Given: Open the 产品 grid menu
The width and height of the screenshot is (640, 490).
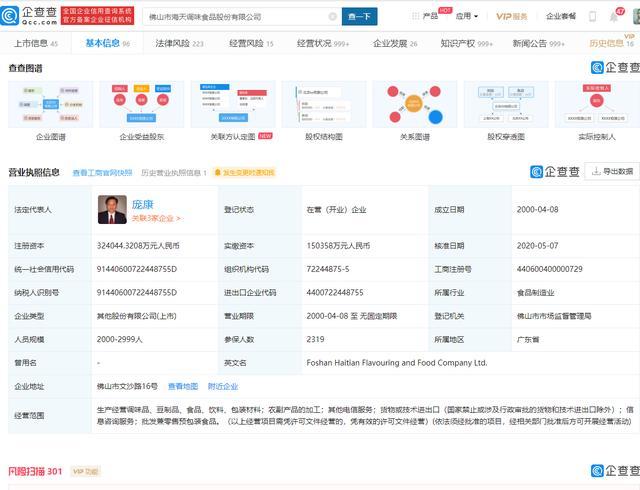Looking at the screenshot, I should coord(426,16).
